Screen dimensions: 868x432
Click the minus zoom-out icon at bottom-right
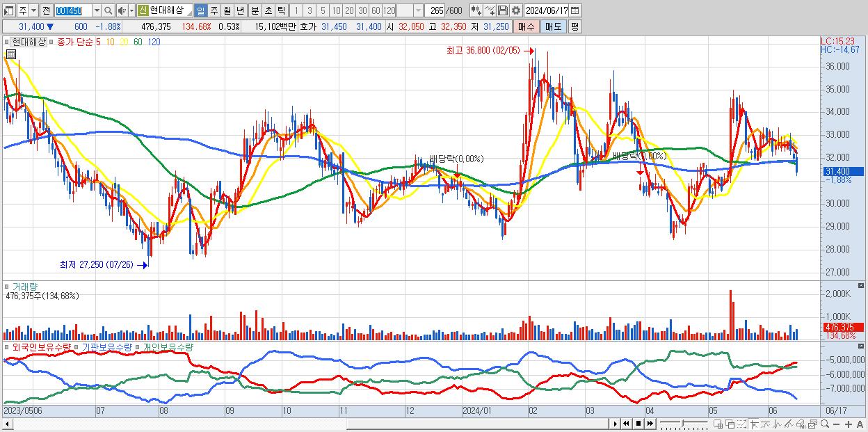pyautogui.click(x=836, y=424)
